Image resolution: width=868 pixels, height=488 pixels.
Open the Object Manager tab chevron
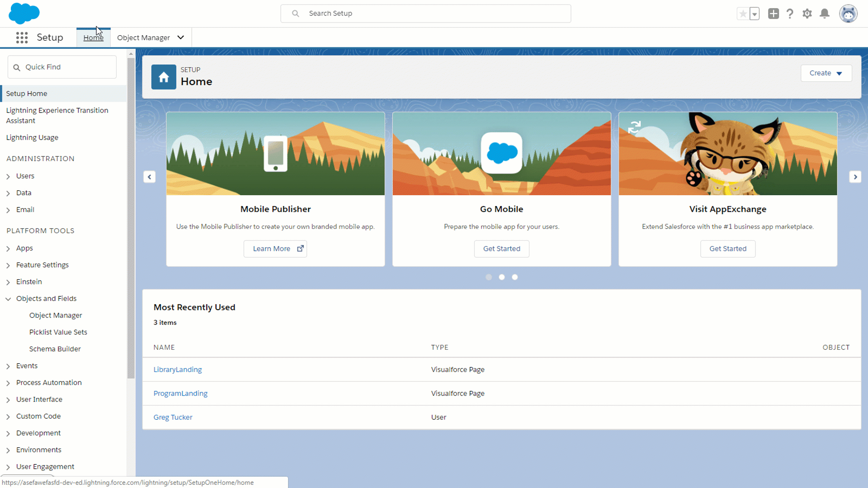click(181, 38)
